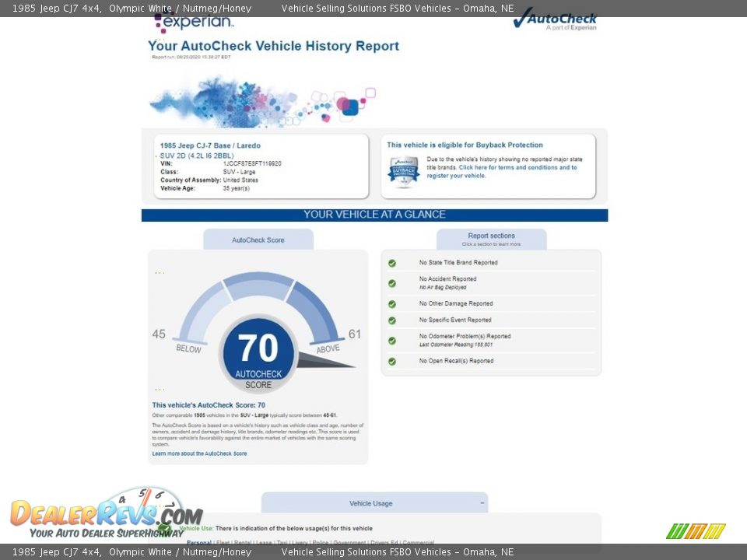Click the VIN number value
747x560 pixels.
(x=252, y=163)
